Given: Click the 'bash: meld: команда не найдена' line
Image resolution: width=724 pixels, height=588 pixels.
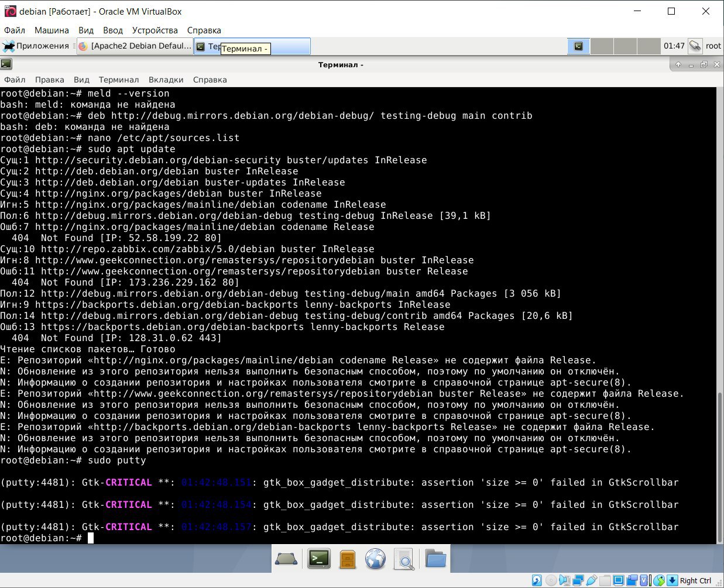Looking at the screenshot, I should pos(88,105).
